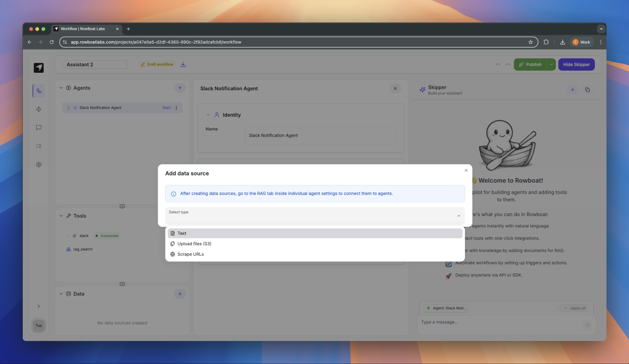Click the copy icon in Skipper panel

pos(587,90)
